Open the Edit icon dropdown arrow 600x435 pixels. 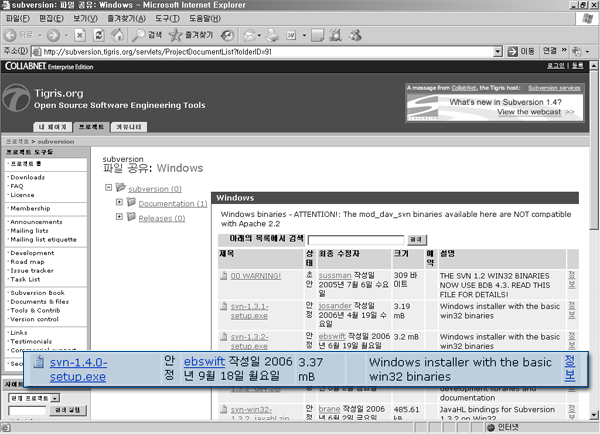click(x=304, y=36)
